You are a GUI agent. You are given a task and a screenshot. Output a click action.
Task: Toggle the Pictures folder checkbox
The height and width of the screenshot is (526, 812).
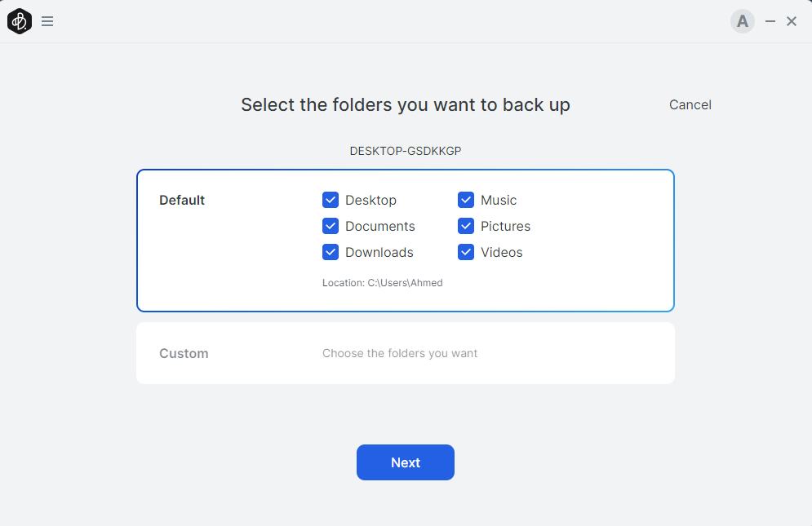(x=466, y=226)
